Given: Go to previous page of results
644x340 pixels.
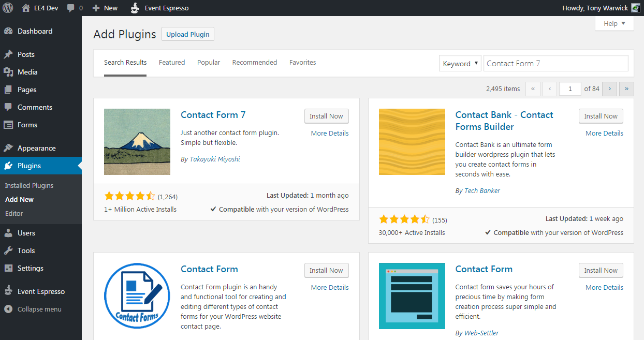Looking at the screenshot, I should [x=550, y=89].
